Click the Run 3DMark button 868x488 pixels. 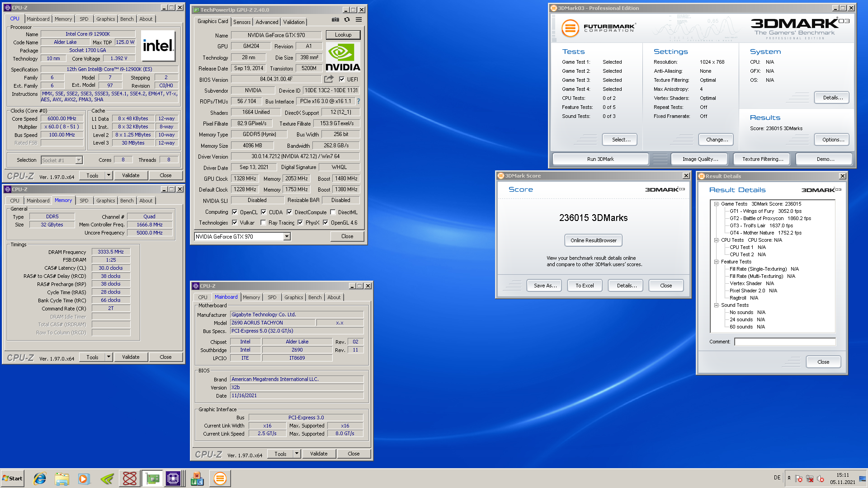[x=600, y=159]
